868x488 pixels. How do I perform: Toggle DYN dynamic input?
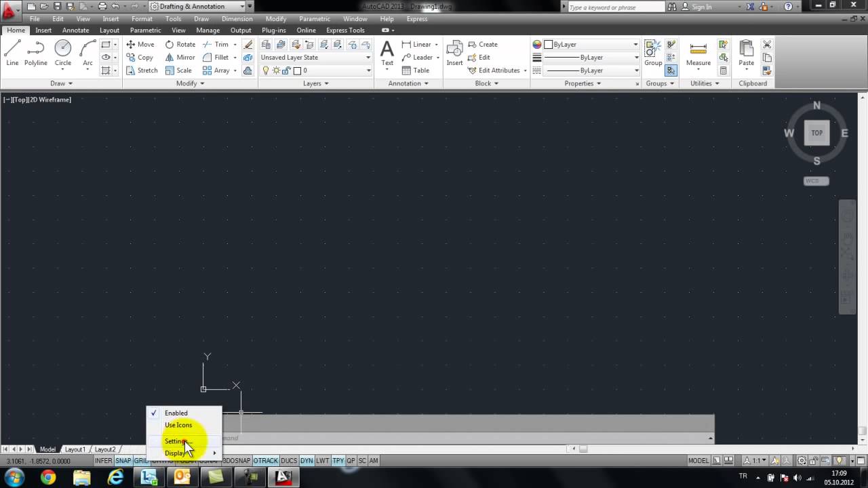[x=307, y=461]
